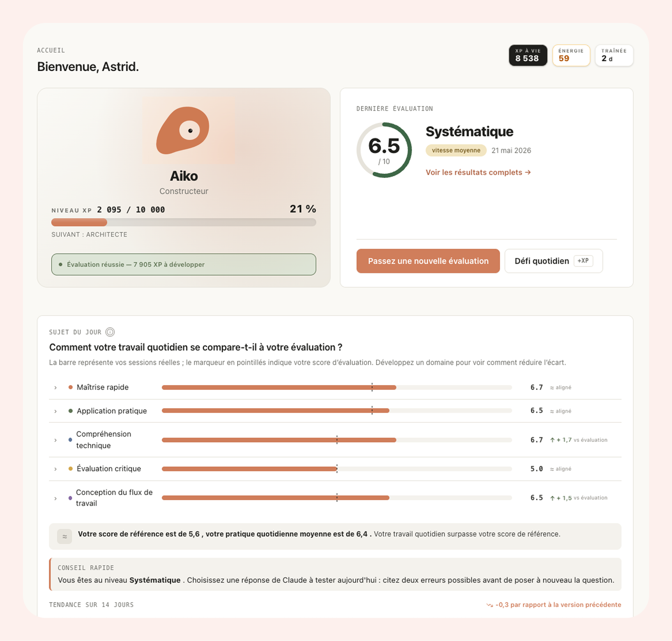
Task: Click the Conception du flux score bar
Action: [x=337, y=498]
